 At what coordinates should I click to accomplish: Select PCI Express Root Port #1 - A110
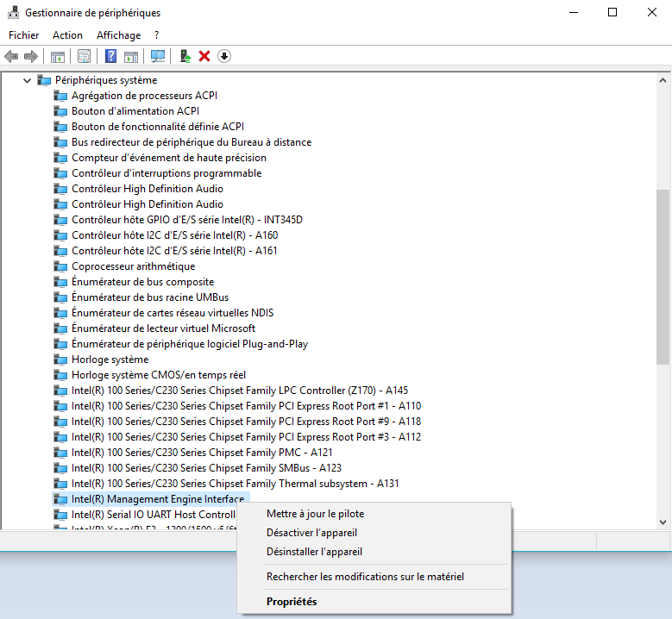(246, 406)
